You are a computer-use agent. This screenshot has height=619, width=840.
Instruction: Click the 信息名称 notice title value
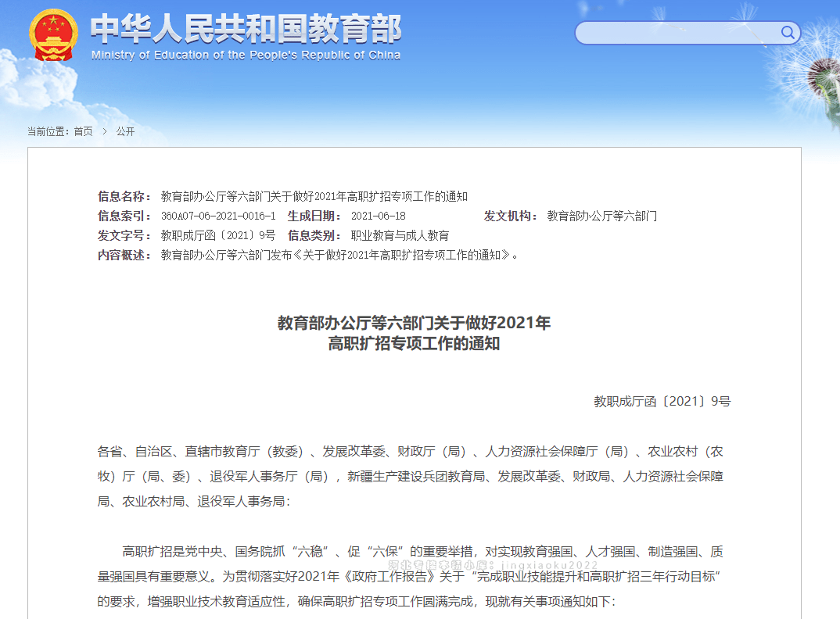click(314, 196)
